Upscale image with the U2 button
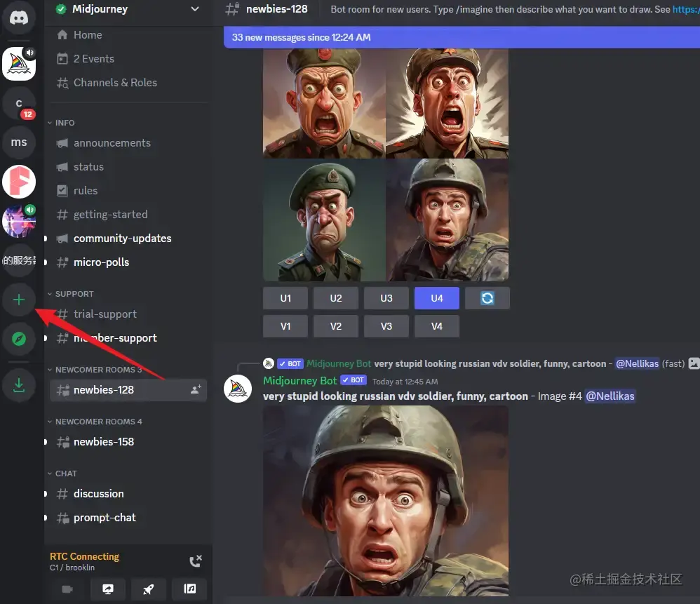The height and width of the screenshot is (604, 700). (336, 298)
